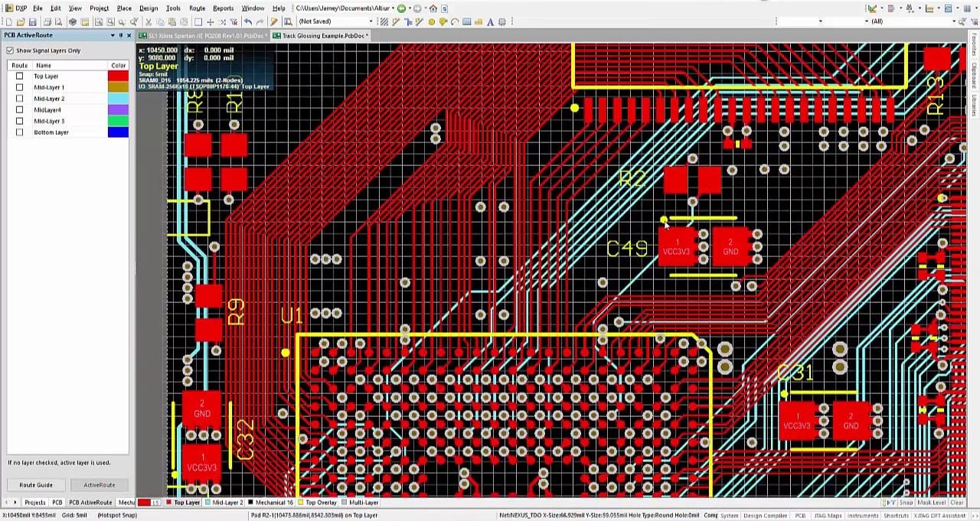Click the Mid-Layer 2 color swatch

118,98
